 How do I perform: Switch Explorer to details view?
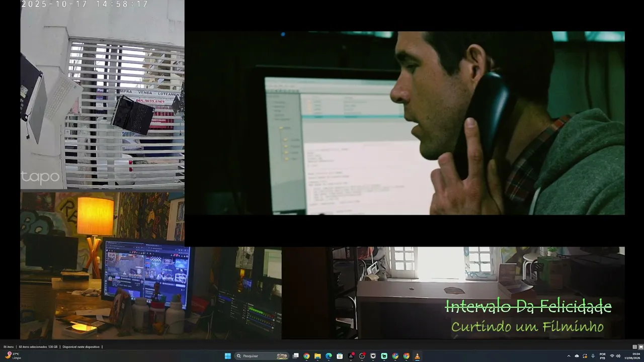coord(635,347)
